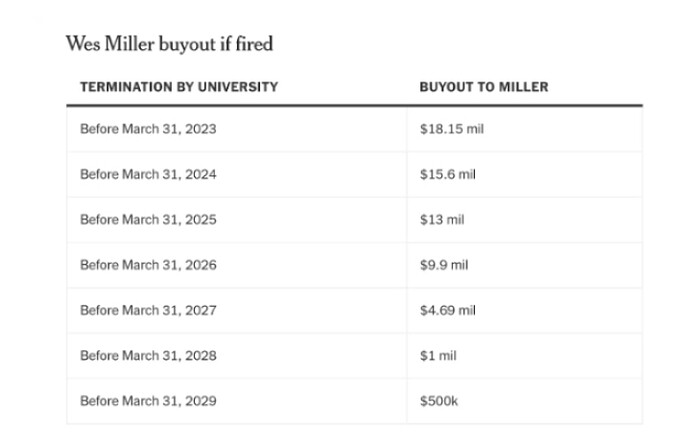
Task: Click the column divider left of '$1 mil'
Action: [x=407, y=355]
